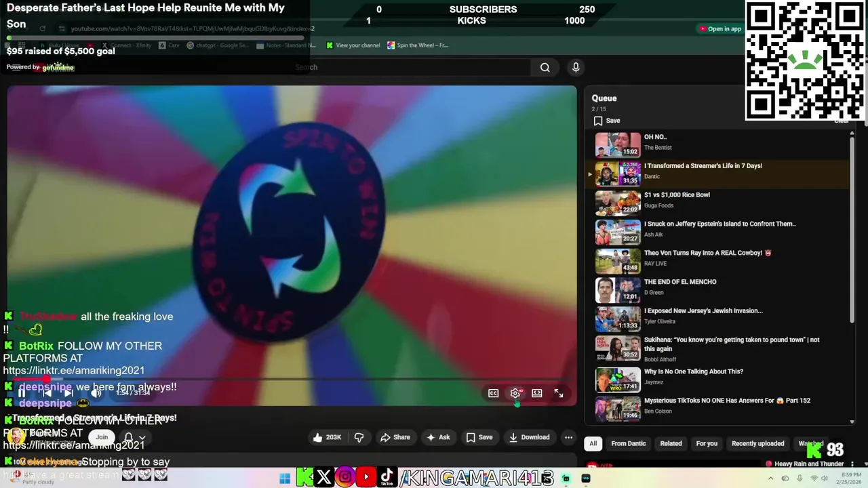Switch to the 'Related' chip
The image size is (868, 488).
tap(671, 443)
